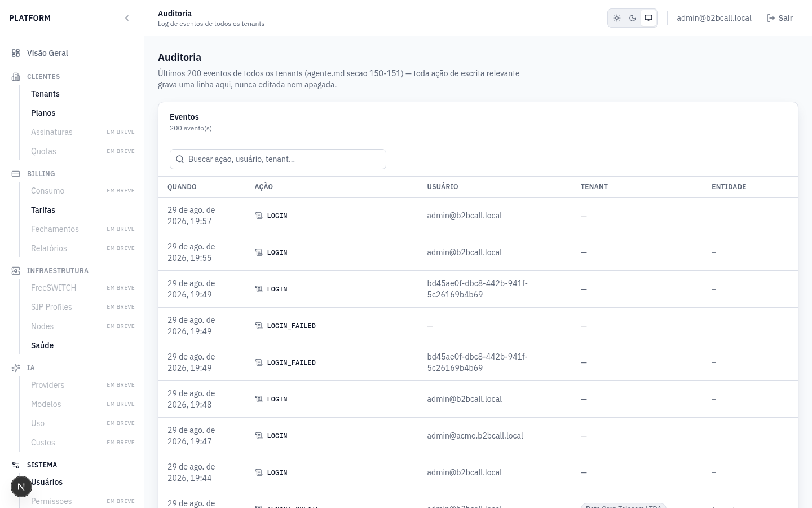Screen dimensions: 812x508
Task: Click the Clientes building icon
Action: point(16,77)
